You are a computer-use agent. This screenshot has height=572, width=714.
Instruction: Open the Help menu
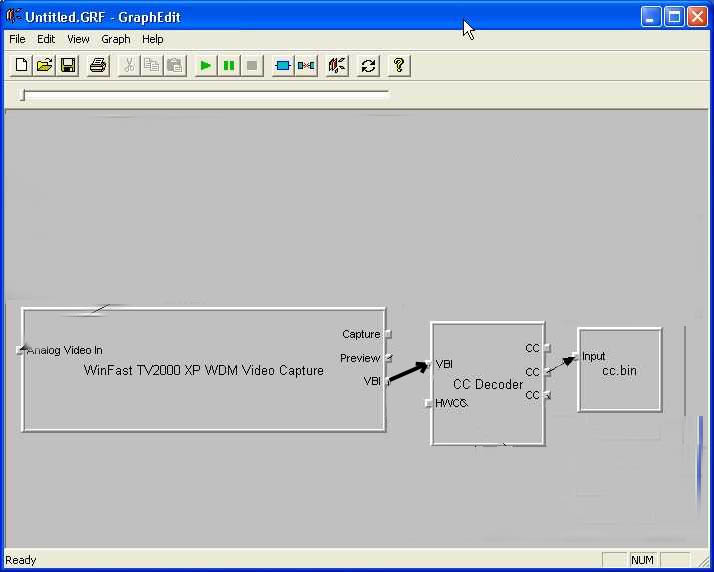coord(153,40)
